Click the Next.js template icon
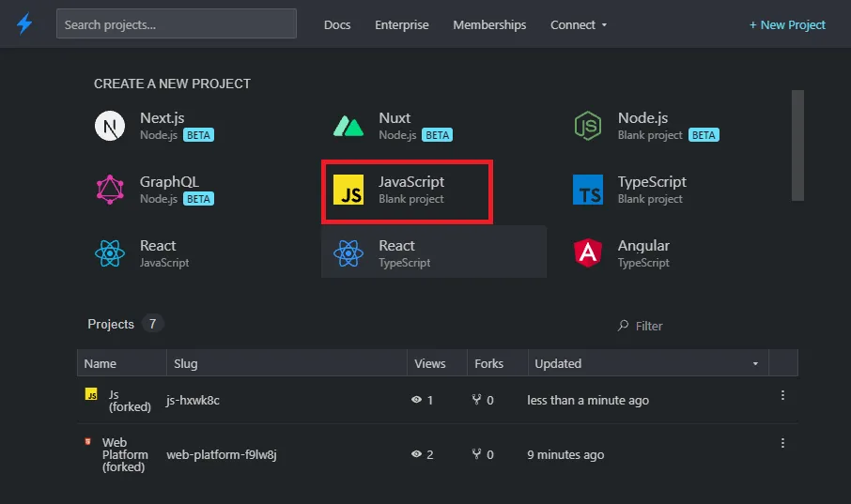The width and height of the screenshot is (851, 504). pyautogui.click(x=110, y=126)
